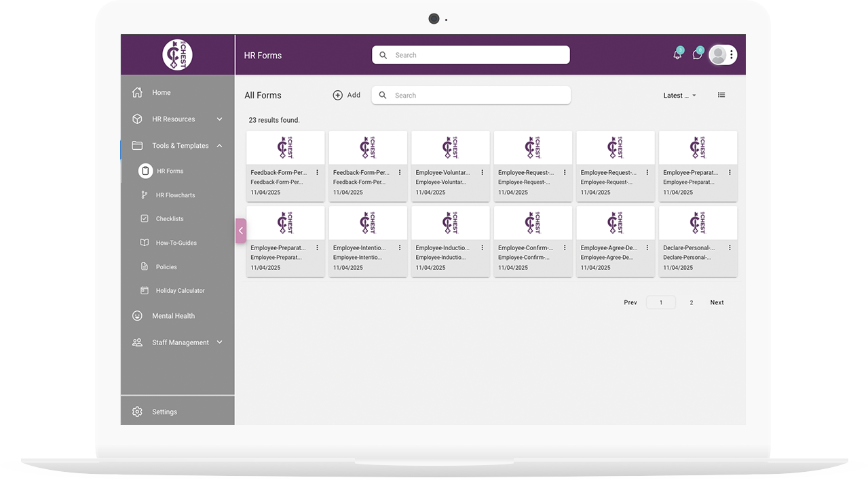This screenshot has height=480, width=868.
Task: Open the three-dot menu beside avatar
Action: [732, 56]
